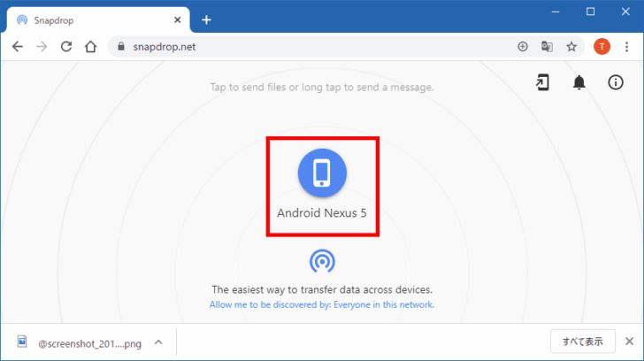Open the About info icon
Screen dimensions: 644x361
(x=616, y=82)
